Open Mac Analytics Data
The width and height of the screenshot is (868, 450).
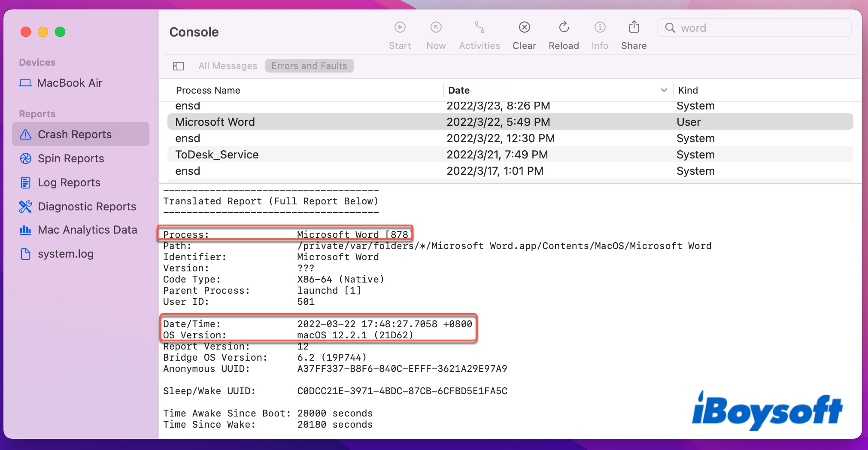(87, 230)
